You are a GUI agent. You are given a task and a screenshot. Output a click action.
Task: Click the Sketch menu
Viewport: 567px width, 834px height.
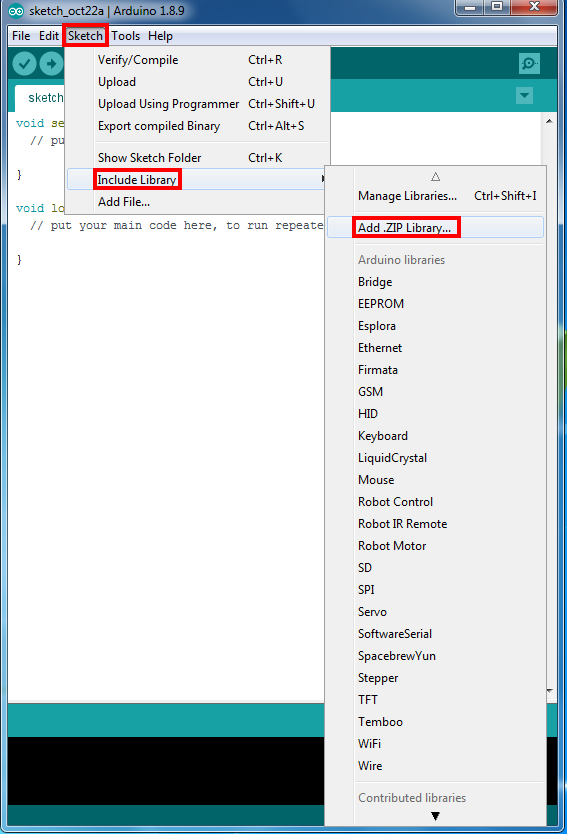tap(85, 36)
